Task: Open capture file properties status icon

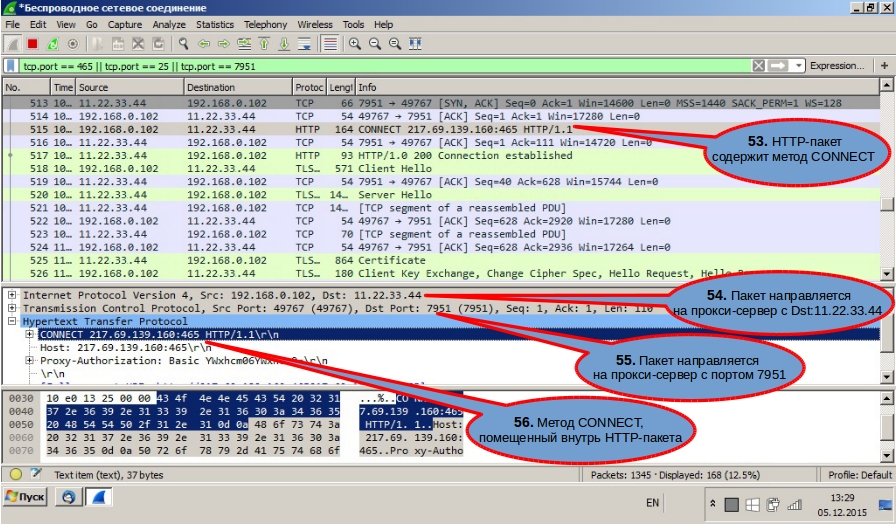Action: pos(35,474)
